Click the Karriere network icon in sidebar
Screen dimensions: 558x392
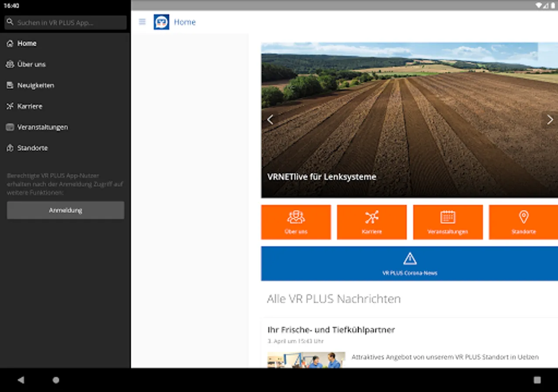[x=10, y=106]
